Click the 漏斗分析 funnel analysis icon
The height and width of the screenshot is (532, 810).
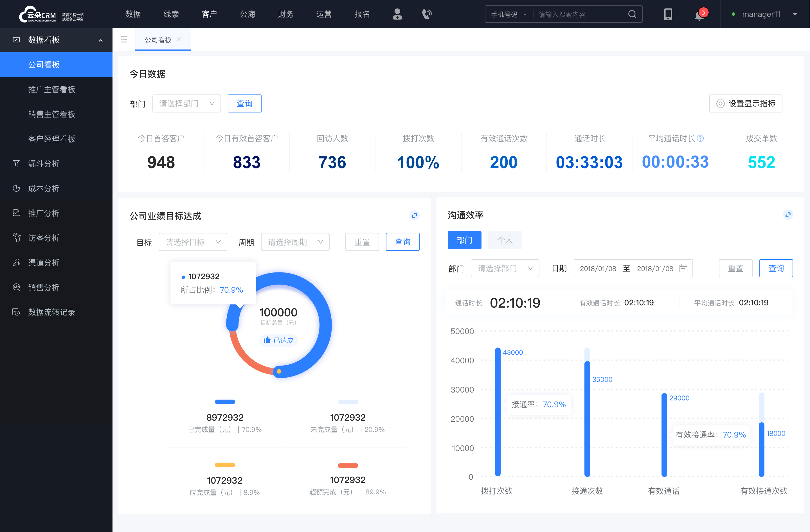(16, 163)
